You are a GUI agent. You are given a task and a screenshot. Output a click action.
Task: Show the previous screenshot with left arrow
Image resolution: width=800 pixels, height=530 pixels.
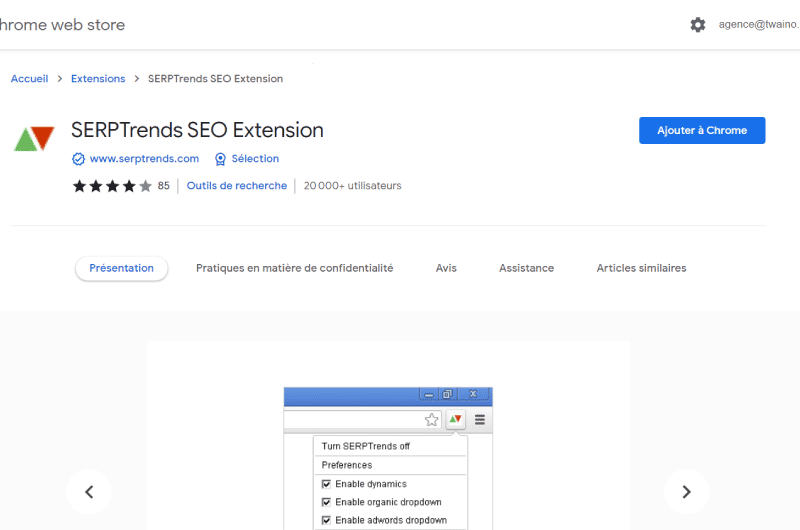click(x=89, y=492)
